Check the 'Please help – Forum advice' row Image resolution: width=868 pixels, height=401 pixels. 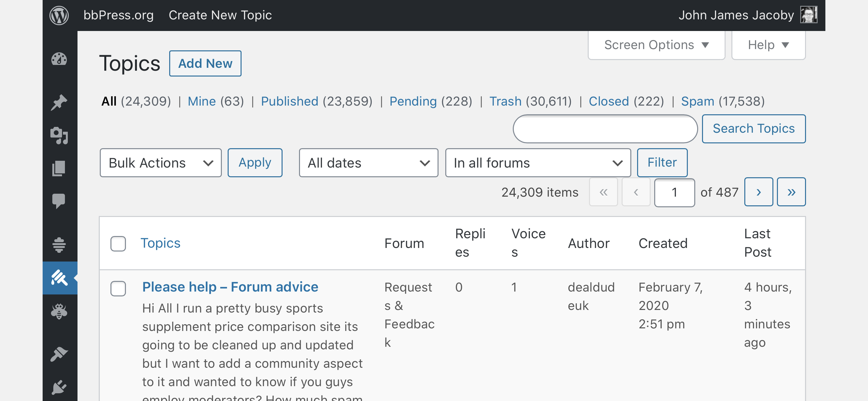(x=118, y=288)
